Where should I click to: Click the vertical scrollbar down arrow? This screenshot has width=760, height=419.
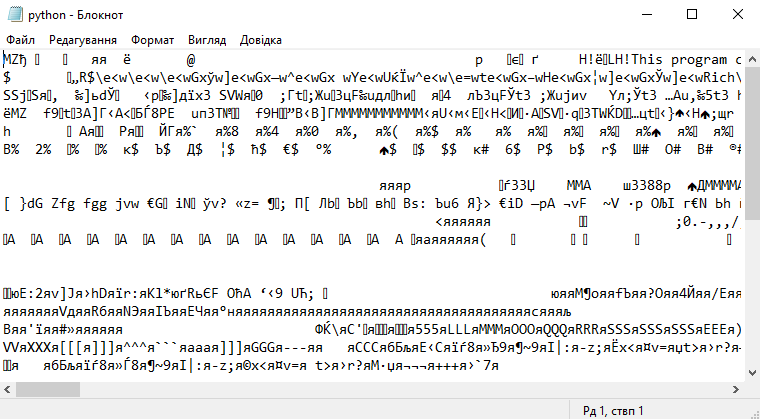tap(752, 373)
